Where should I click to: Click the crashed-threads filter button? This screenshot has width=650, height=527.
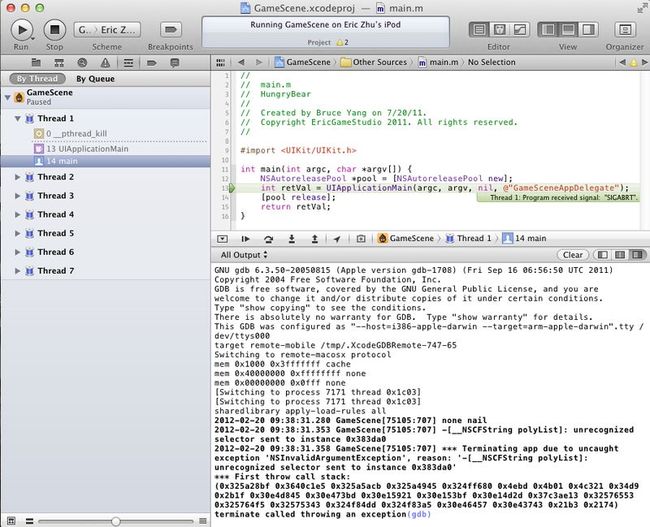click(x=11, y=521)
